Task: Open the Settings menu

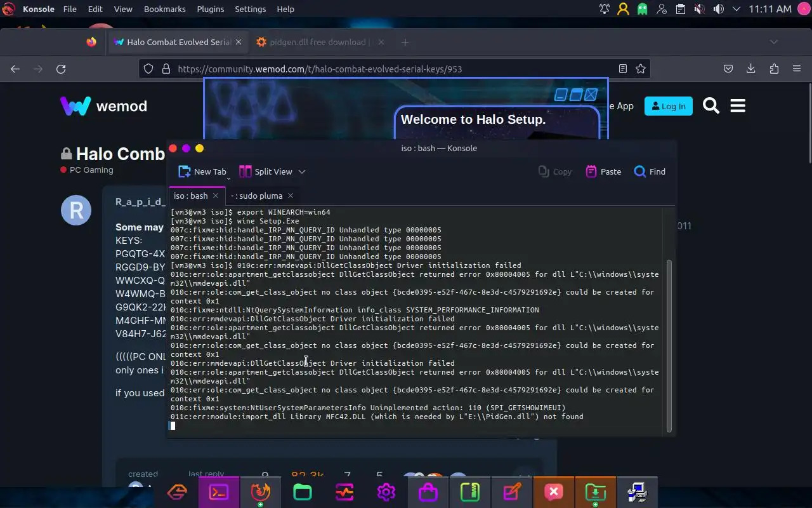Action: pos(251,9)
